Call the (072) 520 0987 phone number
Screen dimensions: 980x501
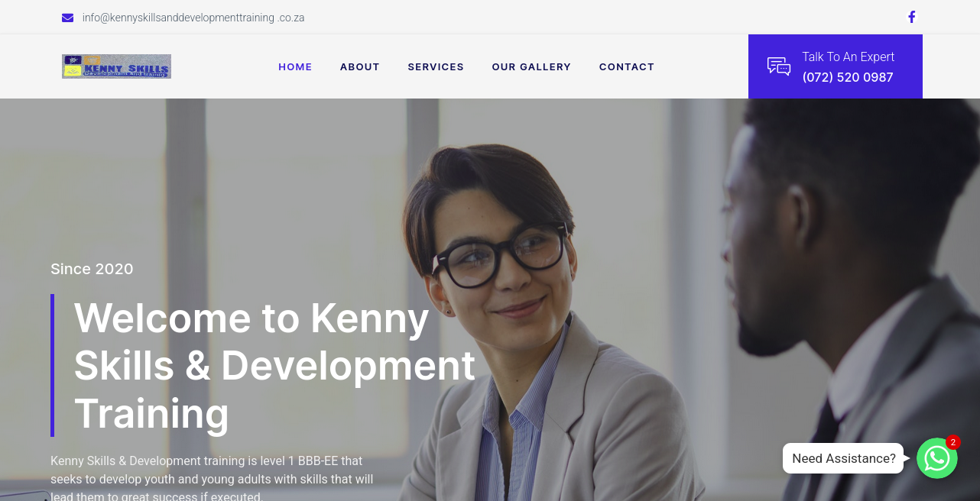[848, 77]
